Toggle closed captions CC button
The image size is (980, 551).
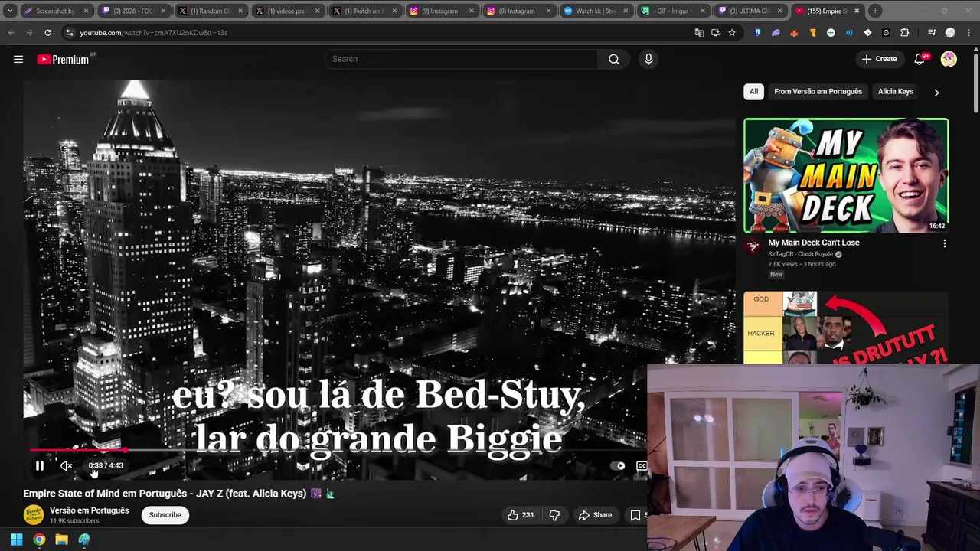point(642,465)
